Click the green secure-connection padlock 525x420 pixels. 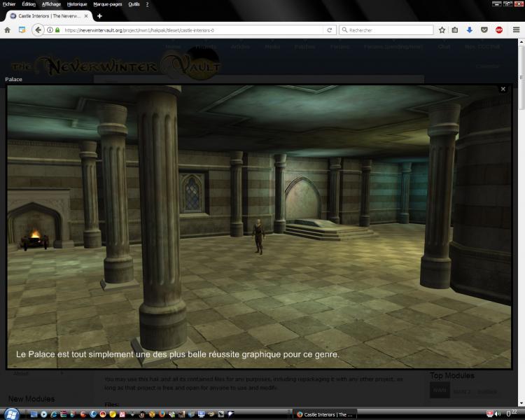tap(57, 30)
